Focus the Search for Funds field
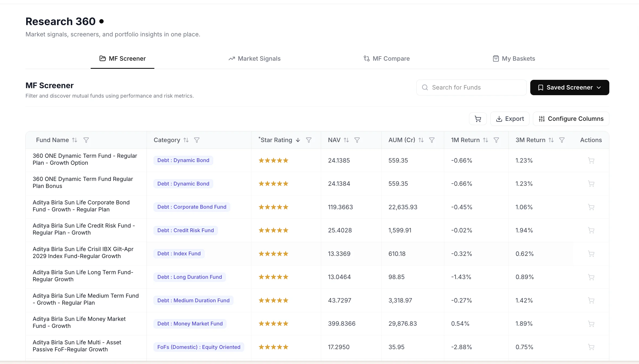Image resolution: width=639 pixels, height=364 pixels. tap(471, 87)
